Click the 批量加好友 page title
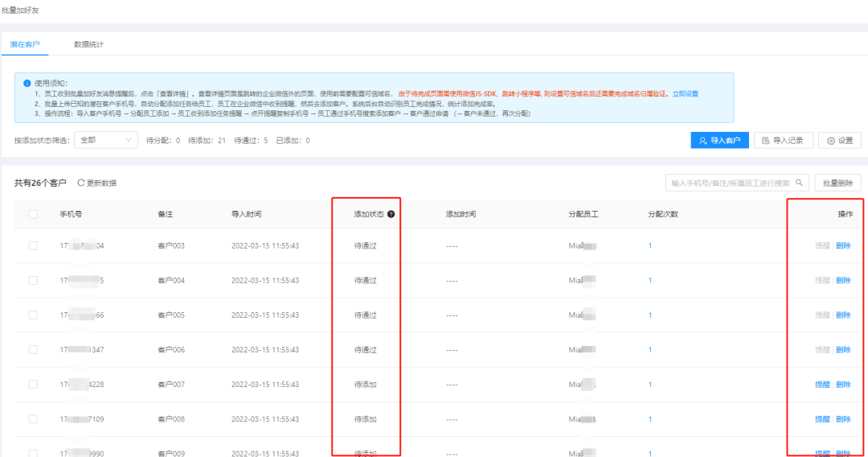868x457 pixels. 20,10
